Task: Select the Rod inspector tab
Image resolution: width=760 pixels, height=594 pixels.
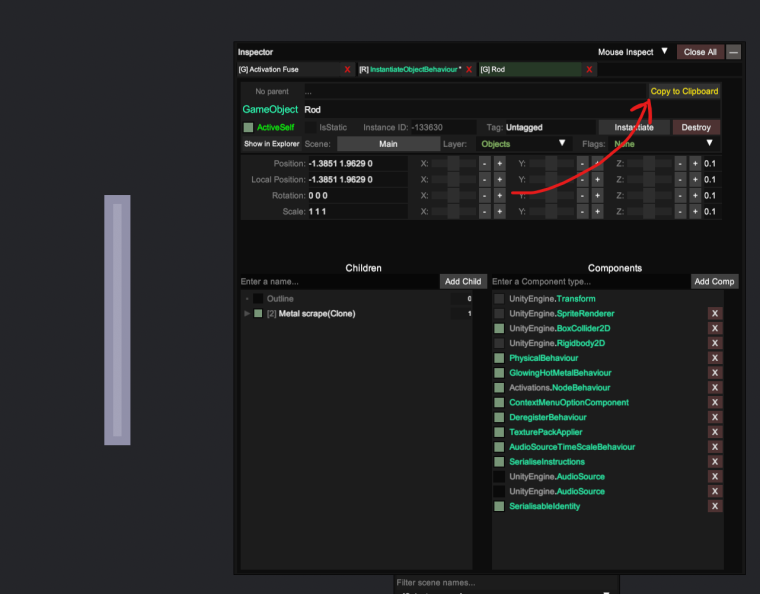Action: [530, 69]
